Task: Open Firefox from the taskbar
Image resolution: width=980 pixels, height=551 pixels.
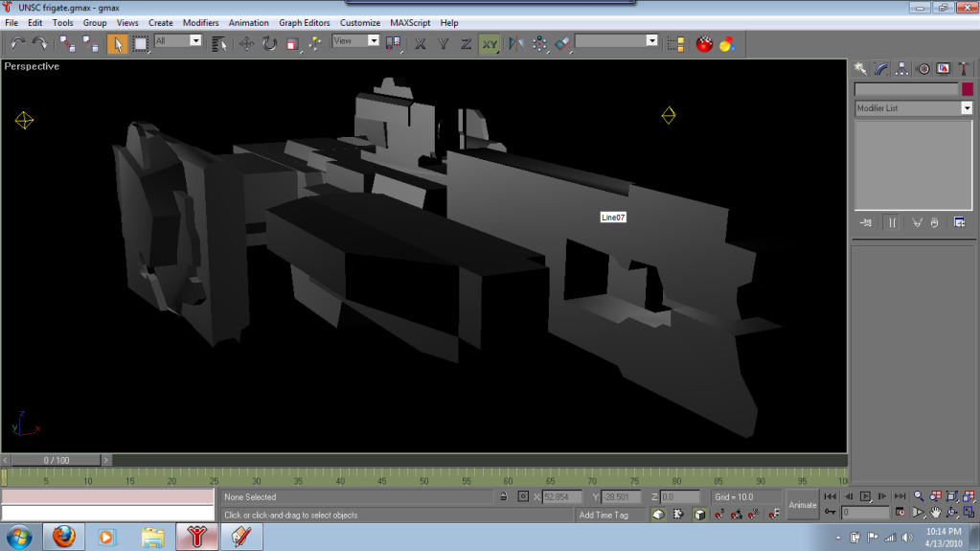Action: (x=64, y=537)
